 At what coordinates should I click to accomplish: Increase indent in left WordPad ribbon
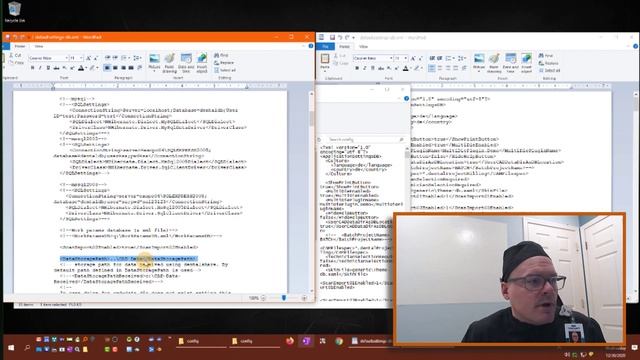tap(115, 58)
